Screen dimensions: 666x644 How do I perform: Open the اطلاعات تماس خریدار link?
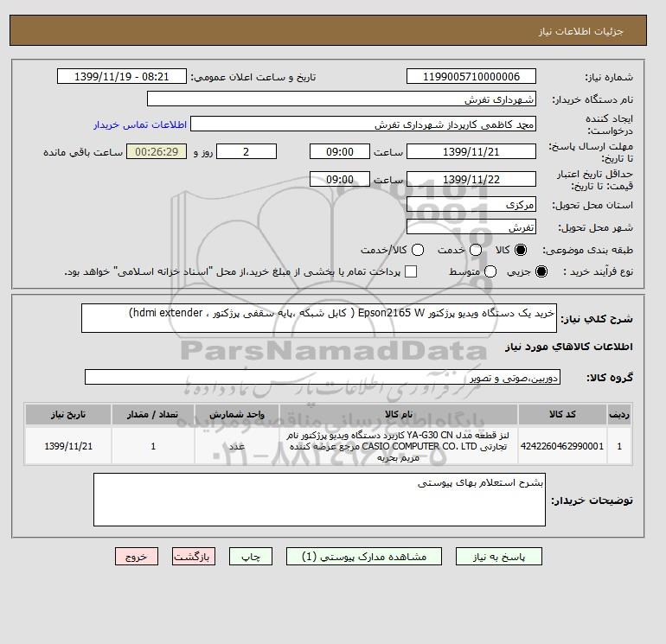click(x=140, y=124)
